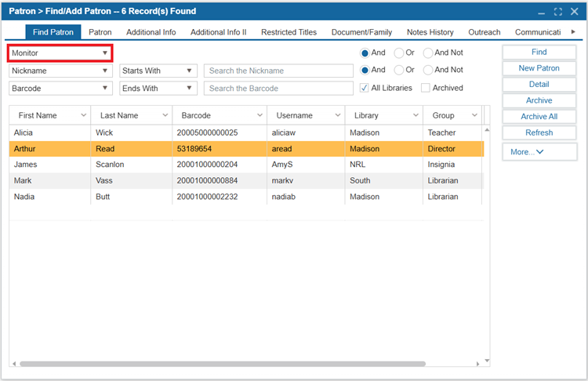The image size is (588, 381).
Task: Select the highlighted Arthur Read row
Action: point(246,149)
